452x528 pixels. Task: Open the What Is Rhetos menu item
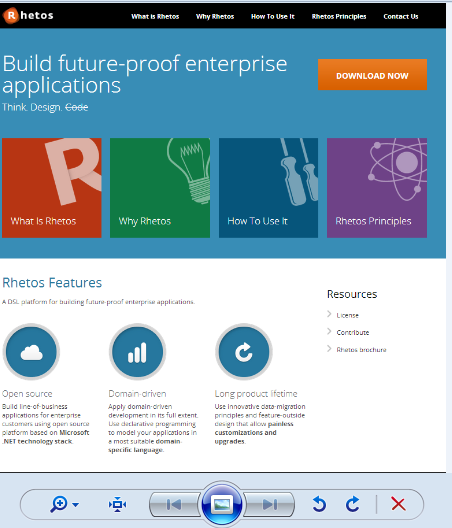(155, 16)
